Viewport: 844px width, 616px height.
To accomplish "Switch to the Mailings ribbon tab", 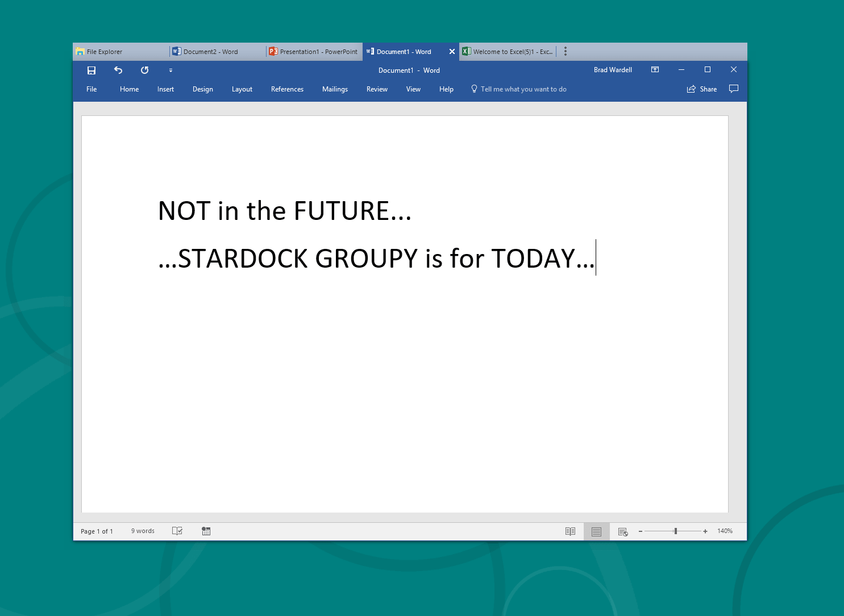I will (335, 89).
